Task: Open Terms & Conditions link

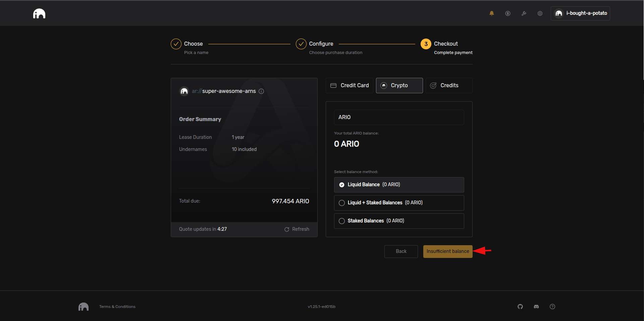Action: [x=117, y=307]
